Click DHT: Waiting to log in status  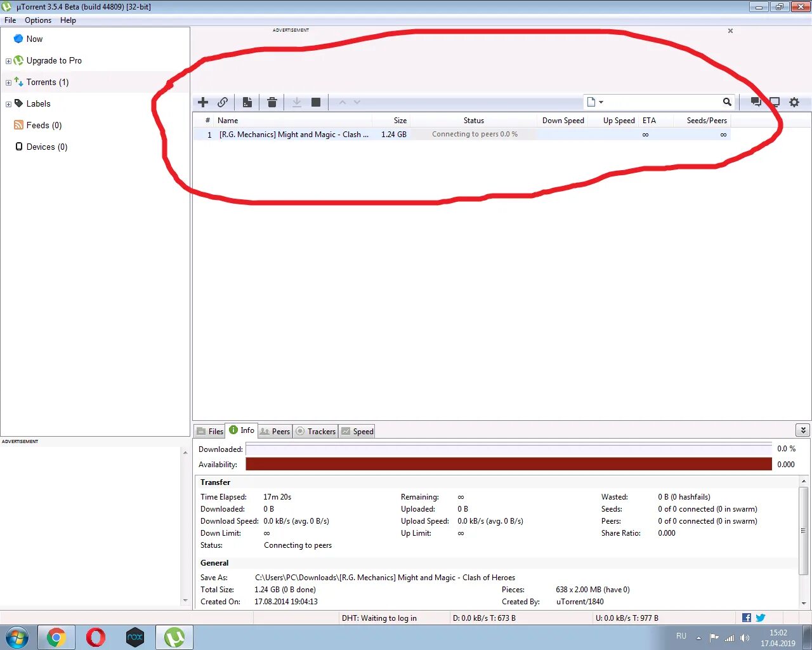click(379, 618)
